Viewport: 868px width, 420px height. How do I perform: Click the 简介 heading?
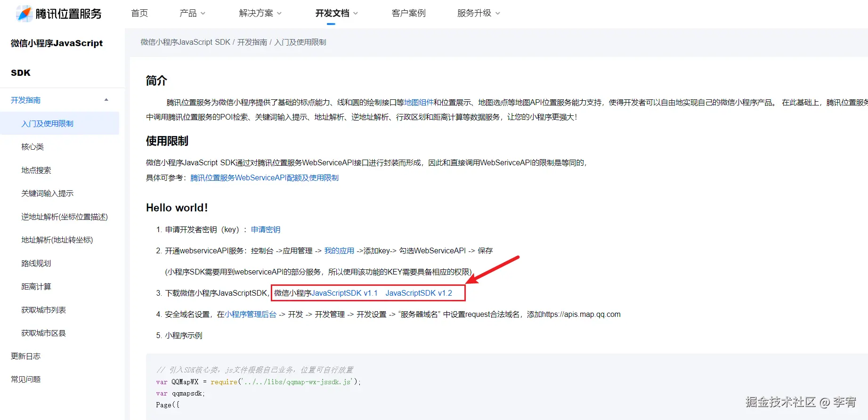[x=156, y=81]
